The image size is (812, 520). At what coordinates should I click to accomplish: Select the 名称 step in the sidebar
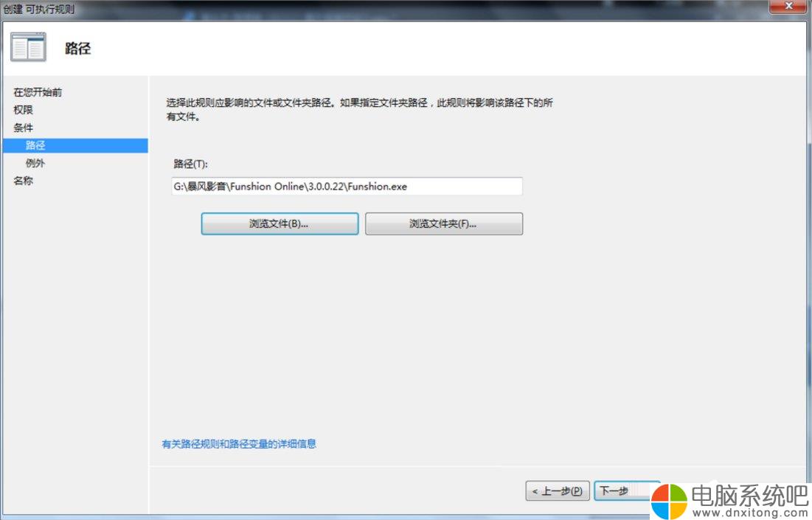(23, 181)
